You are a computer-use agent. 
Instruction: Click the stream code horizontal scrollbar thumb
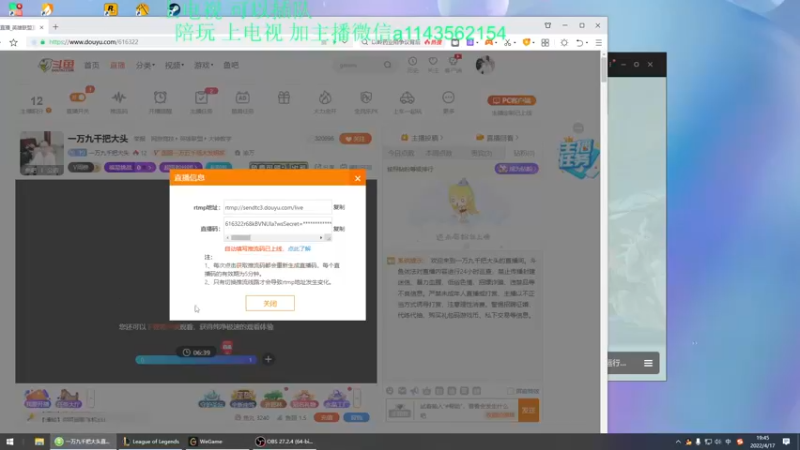pos(241,238)
